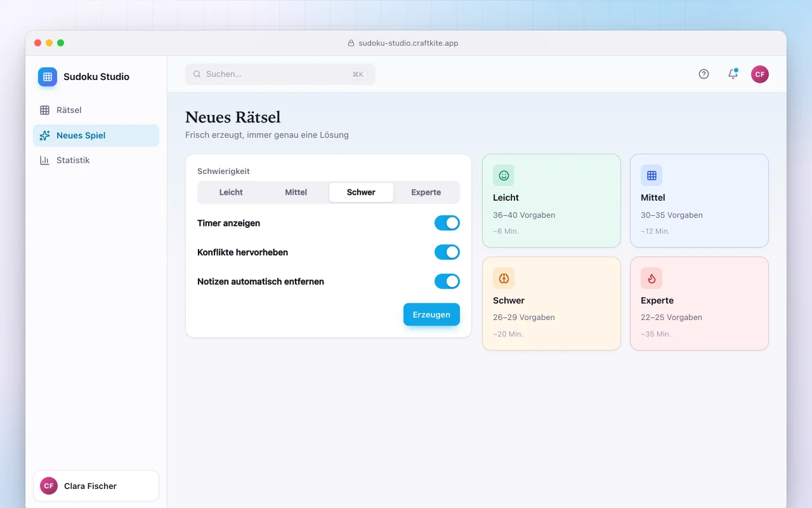
Task: Turn off Notizen automatisch entfernen switch
Action: (x=447, y=281)
